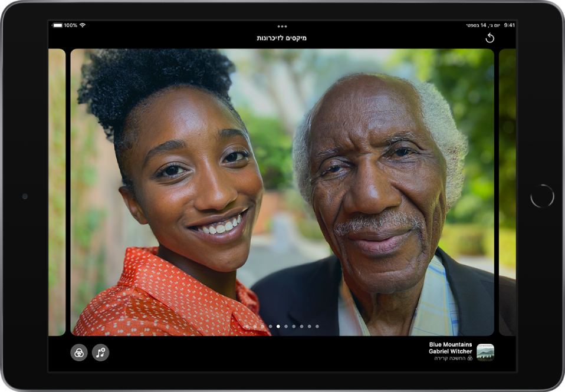Open the three-dot multitasking menu

tap(282, 27)
